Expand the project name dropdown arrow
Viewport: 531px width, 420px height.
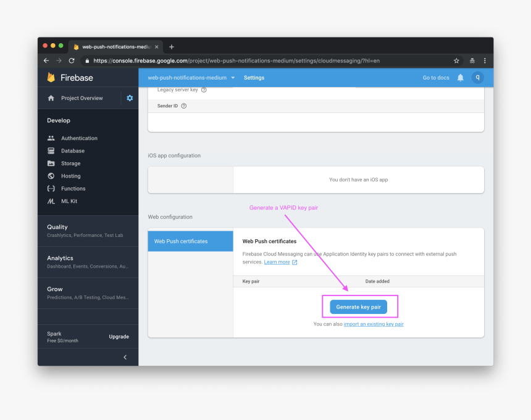233,78
